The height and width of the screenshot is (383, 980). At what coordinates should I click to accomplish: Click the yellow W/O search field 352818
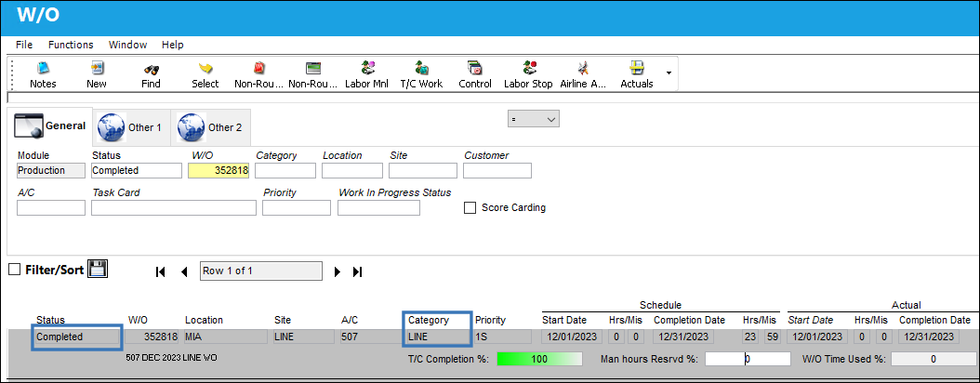219,170
